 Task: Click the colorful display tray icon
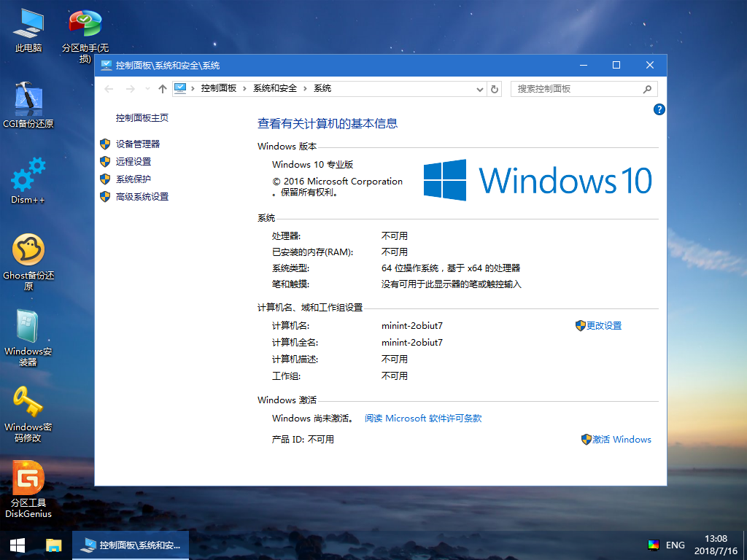pyautogui.click(x=654, y=545)
